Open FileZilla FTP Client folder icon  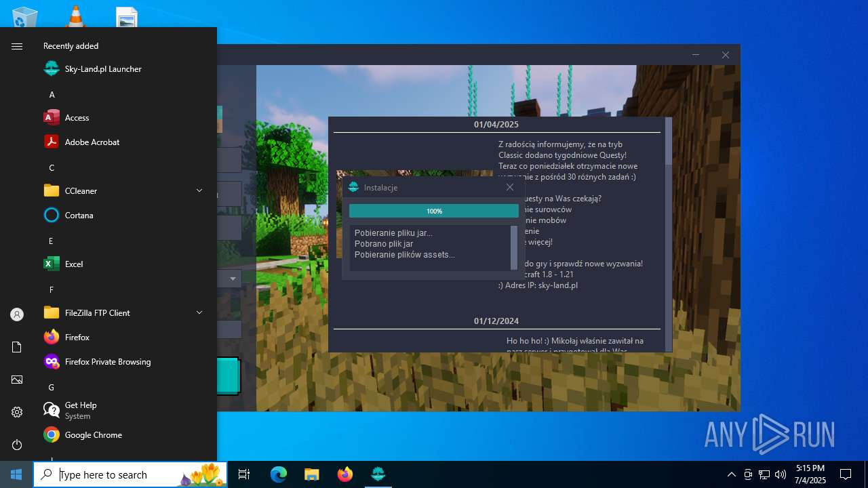tap(52, 313)
